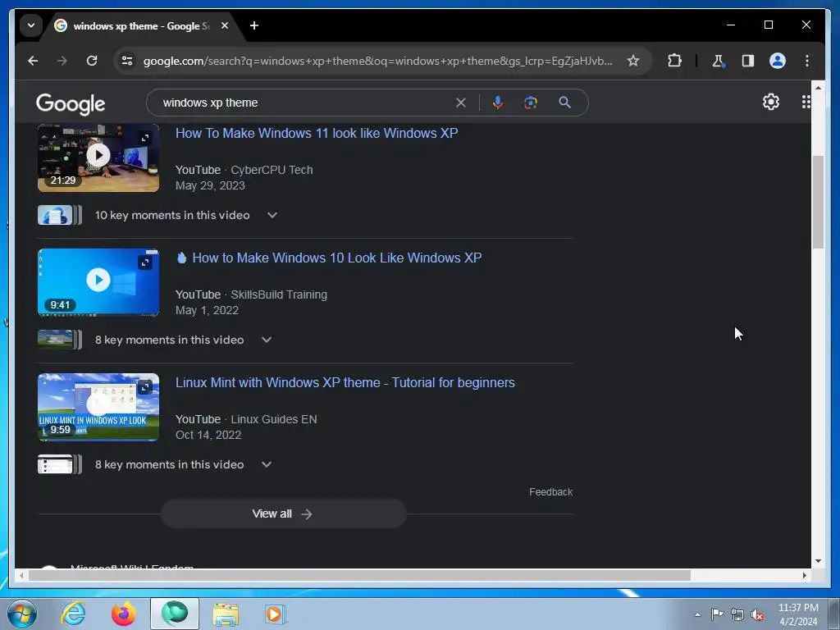Select the windows xp theme Google tab

coord(142,25)
